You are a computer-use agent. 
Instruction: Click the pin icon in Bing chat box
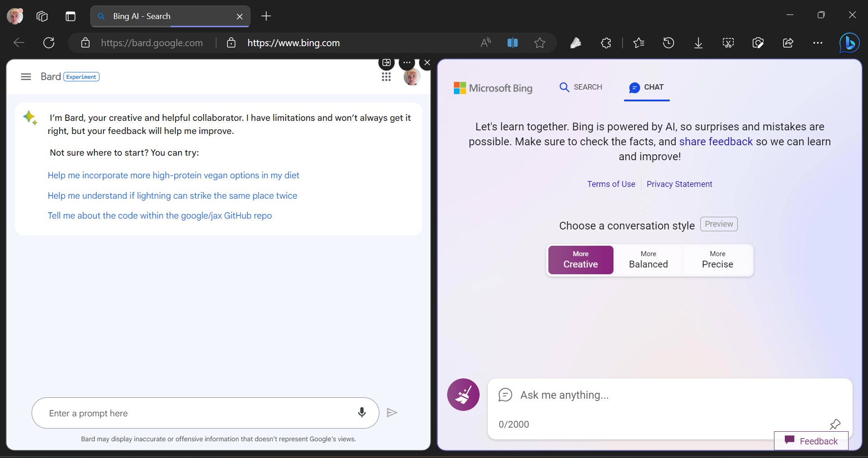835,424
